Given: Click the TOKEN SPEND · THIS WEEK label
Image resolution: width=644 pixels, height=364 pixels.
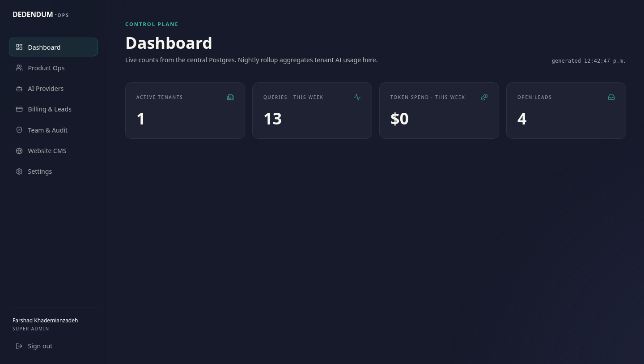Looking at the screenshot, I should point(428,97).
